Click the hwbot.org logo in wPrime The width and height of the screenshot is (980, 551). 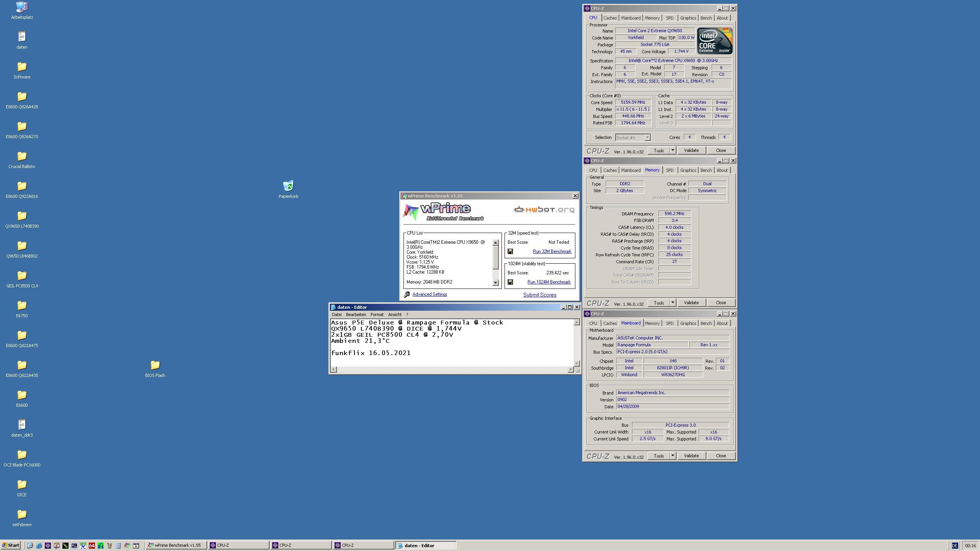click(x=544, y=209)
